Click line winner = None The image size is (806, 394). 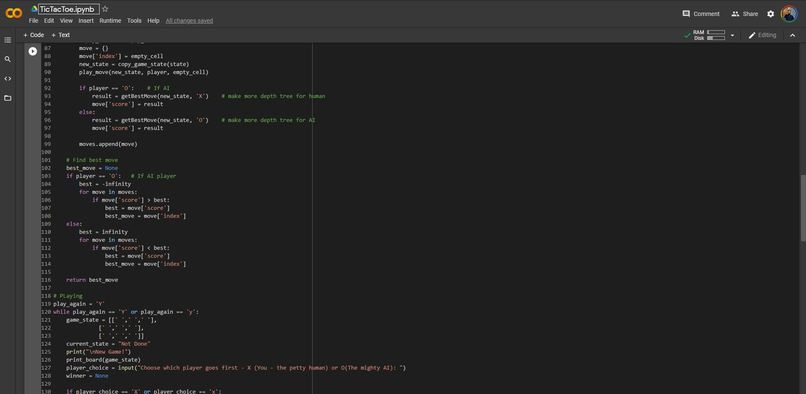coord(87,375)
